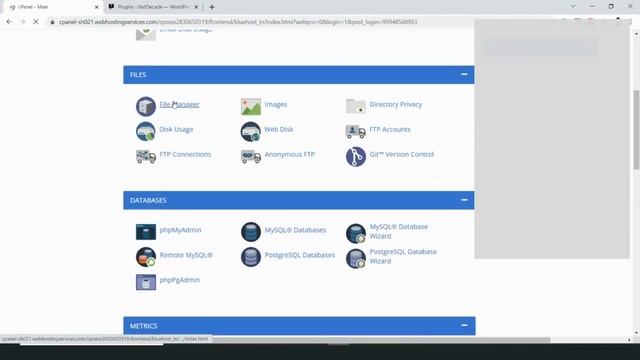
Task: Open the PostgreSQL Database Wizard icon
Action: (356, 258)
